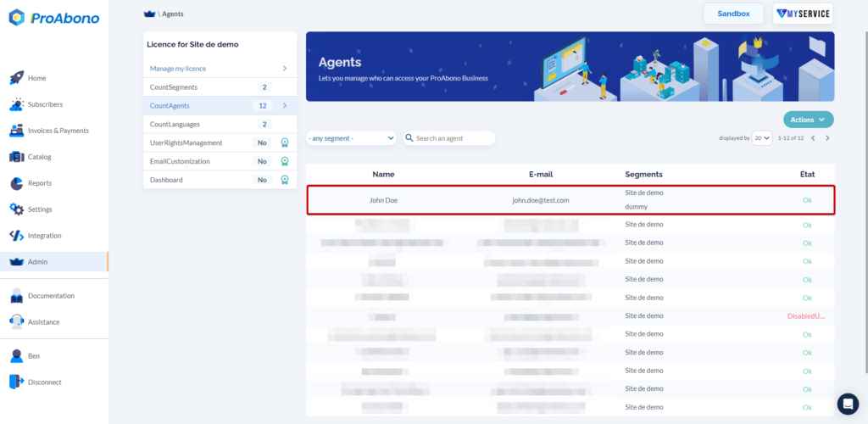Click the Settings gears icon
This screenshot has width=868, height=424.
17,209
